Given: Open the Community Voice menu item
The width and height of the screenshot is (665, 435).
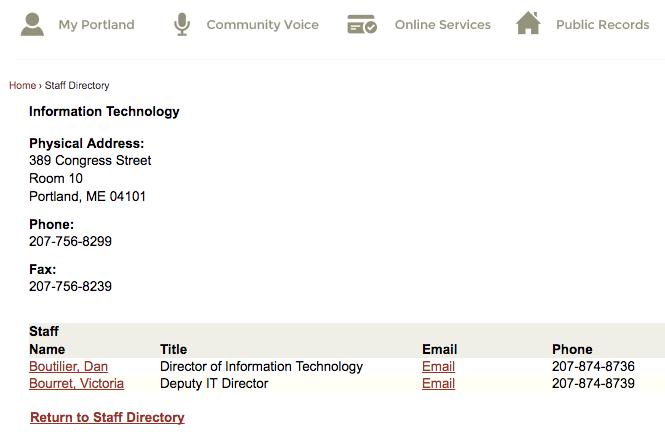Looking at the screenshot, I should point(263,25).
